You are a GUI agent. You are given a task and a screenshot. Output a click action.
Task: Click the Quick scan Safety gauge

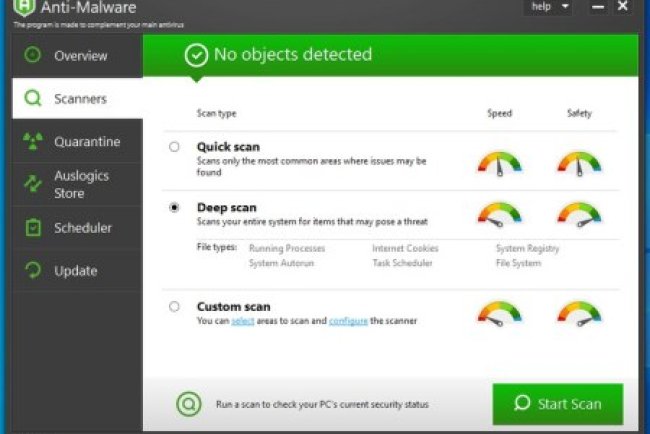(579, 164)
